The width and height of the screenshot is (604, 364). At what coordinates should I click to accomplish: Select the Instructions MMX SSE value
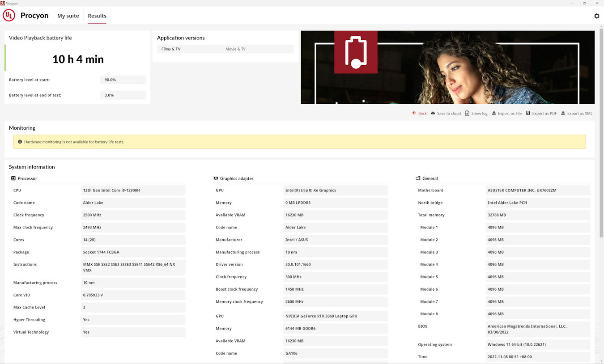click(x=133, y=267)
